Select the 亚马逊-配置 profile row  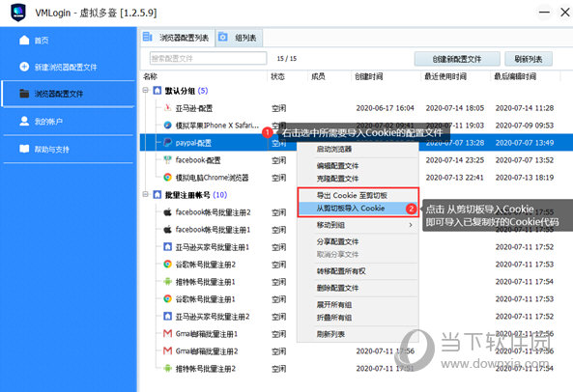(357, 108)
